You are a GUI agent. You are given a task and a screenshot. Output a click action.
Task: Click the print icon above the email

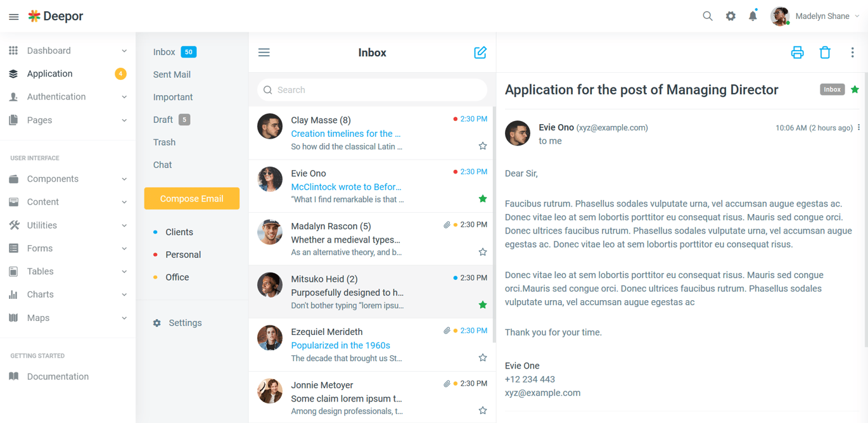pos(797,53)
